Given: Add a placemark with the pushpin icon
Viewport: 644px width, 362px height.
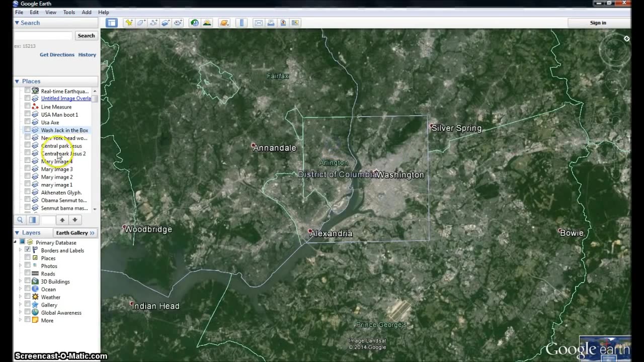Looking at the screenshot, I should click(x=129, y=23).
